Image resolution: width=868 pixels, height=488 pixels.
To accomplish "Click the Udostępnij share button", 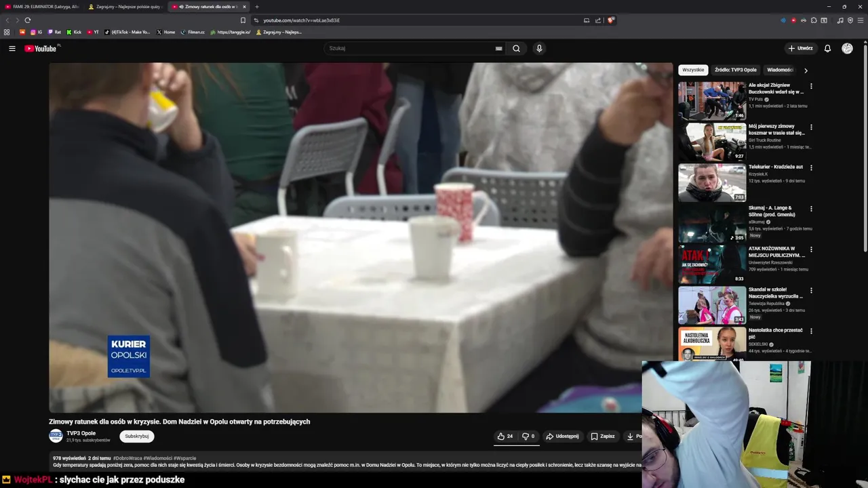I will (562, 436).
